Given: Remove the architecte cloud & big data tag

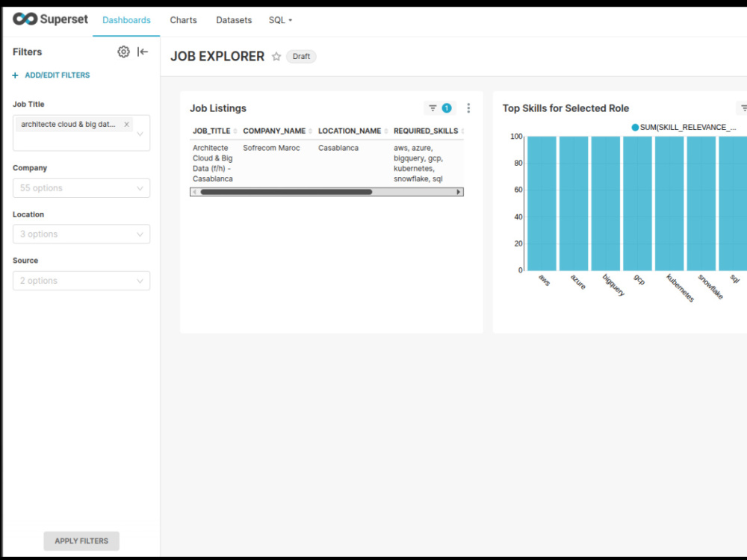Looking at the screenshot, I should tap(126, 124).
